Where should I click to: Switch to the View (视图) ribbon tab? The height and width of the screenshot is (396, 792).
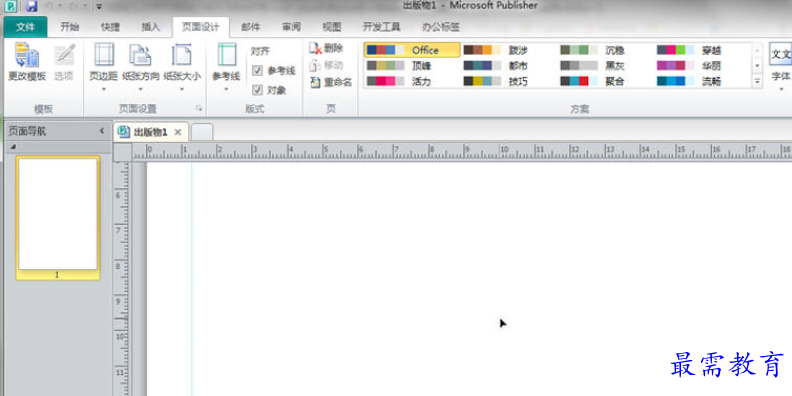(x=332, y=27)
